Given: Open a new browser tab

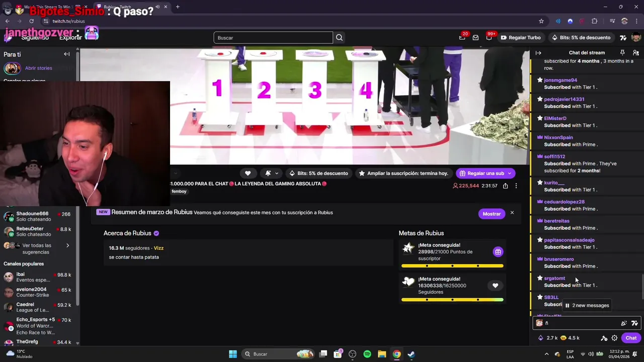Looking at the screenshot, I should point(178,7).
